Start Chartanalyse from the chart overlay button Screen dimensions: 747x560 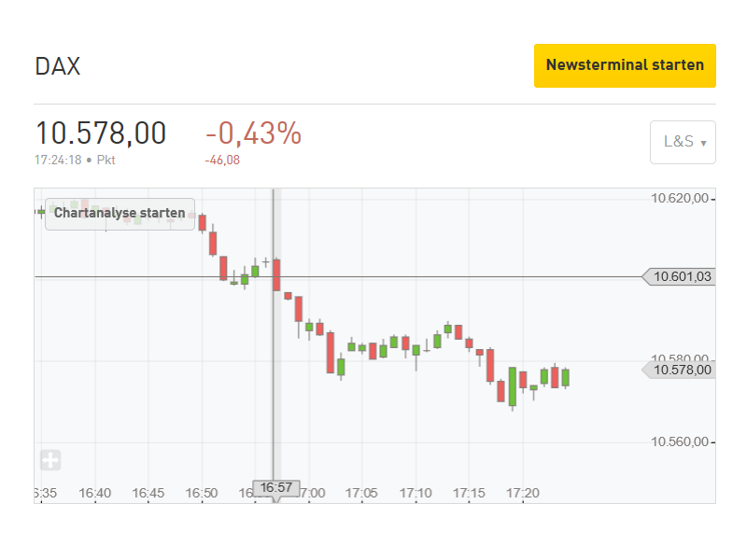point(120,213)
